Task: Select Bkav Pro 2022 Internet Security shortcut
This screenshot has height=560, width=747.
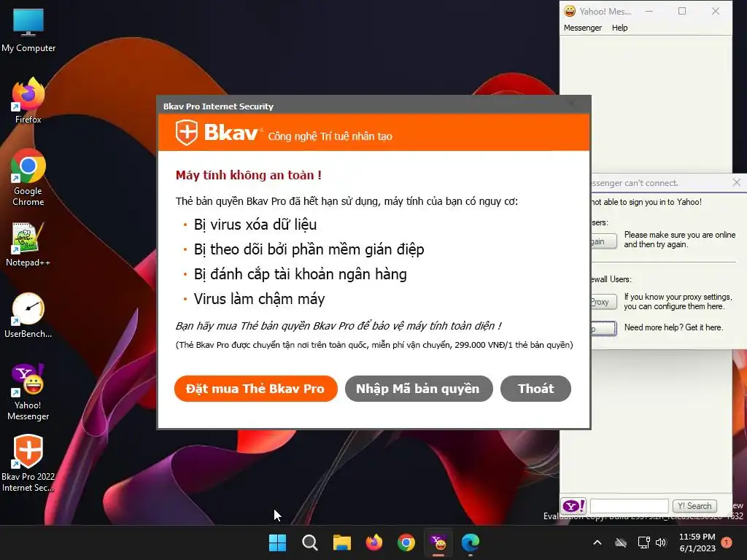Action: pos(28,463)
